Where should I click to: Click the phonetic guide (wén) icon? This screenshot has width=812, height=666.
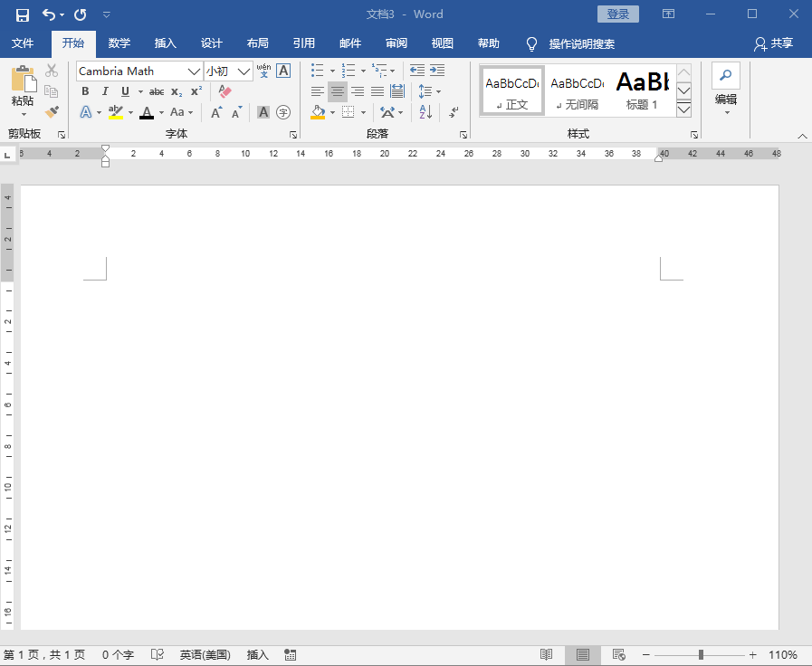263,71
